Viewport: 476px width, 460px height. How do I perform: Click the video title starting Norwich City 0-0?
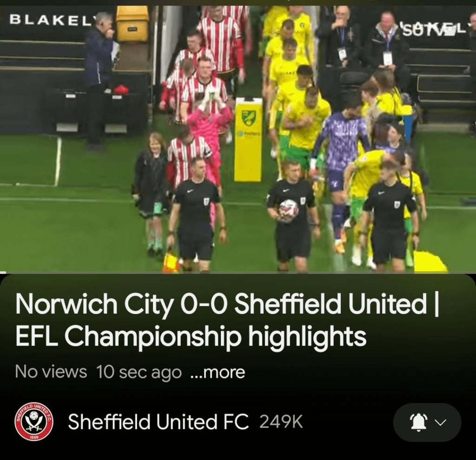pyautogui.click(x=227, y=320)
